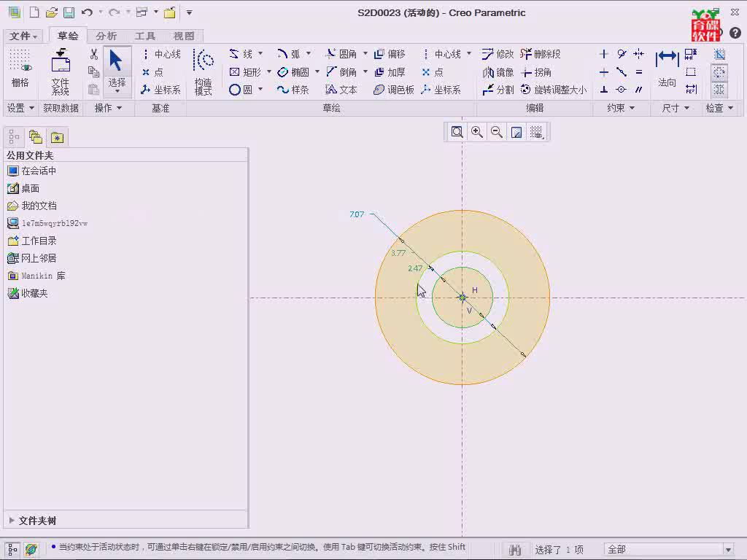The height and width of the screenshot is (560, 747).
Task: Open the Ellipse tool dropdown arrow
Action: click(x=317, y=71)
